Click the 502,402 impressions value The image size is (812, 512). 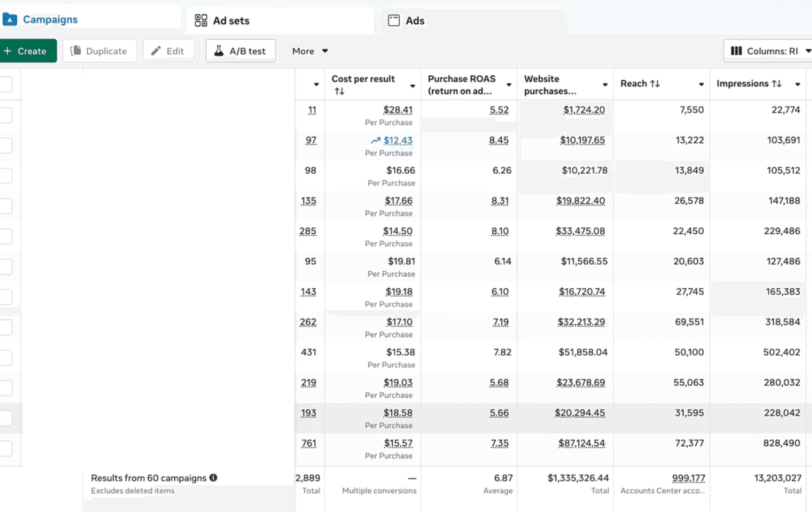coord(782,352)
